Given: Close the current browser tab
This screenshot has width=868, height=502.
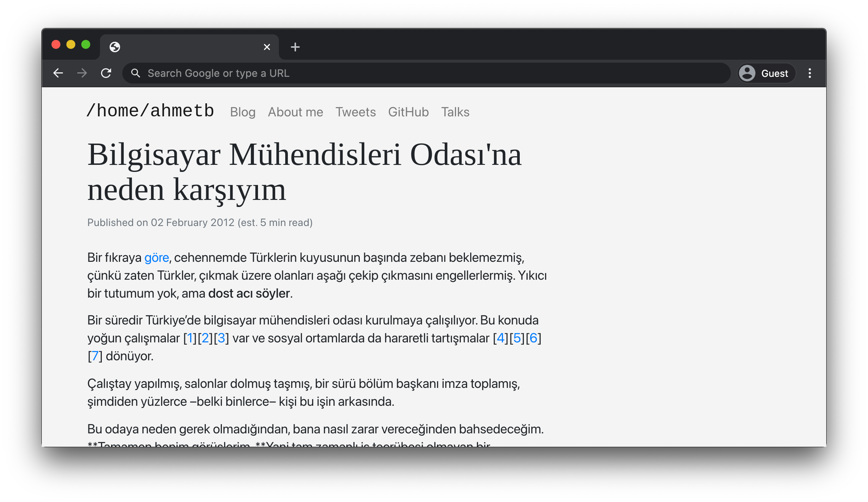Looking at the screenshot, I should pyautogui.click(x=267, y=47).
